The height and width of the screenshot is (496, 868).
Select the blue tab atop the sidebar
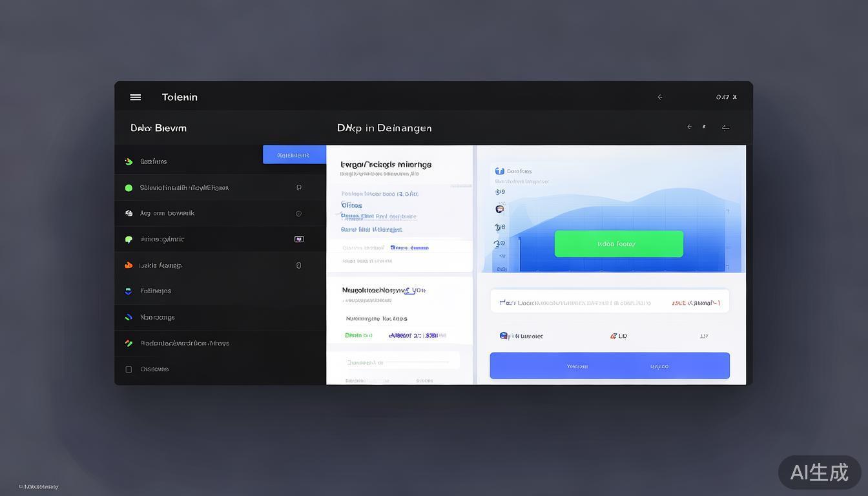(x=294, y=155)
